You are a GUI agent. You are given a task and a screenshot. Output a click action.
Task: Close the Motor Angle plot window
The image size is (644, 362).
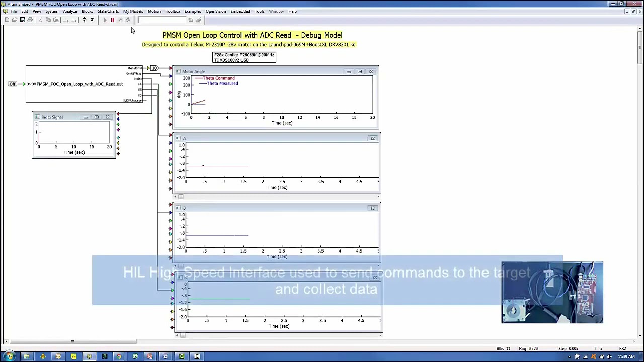coord(371,72)
